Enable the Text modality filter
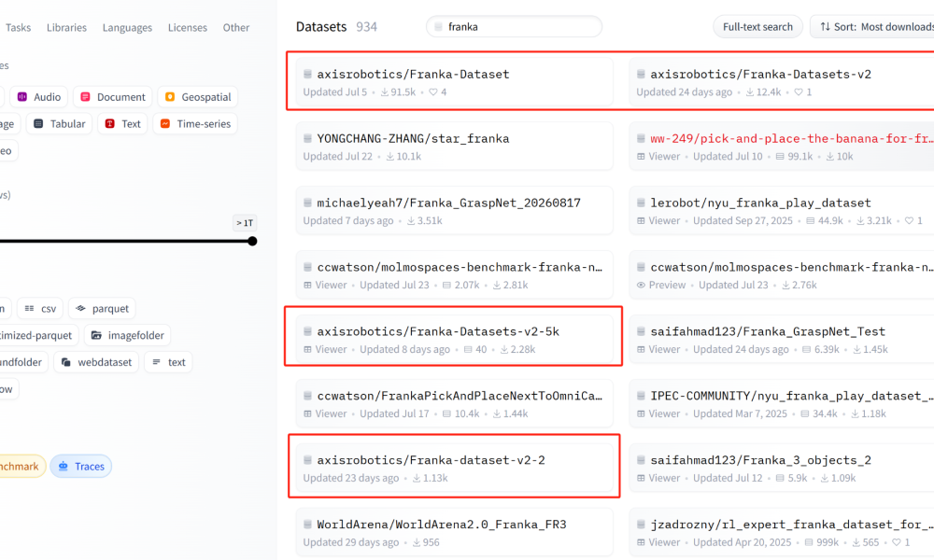The width and height of the screenshot is (934, 560). [x=122, y=124]
